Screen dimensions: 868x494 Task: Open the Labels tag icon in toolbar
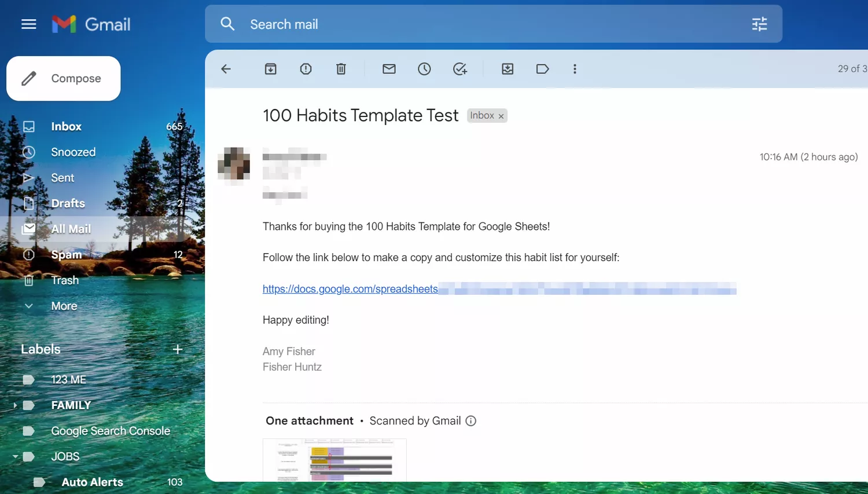click(542, 69)
